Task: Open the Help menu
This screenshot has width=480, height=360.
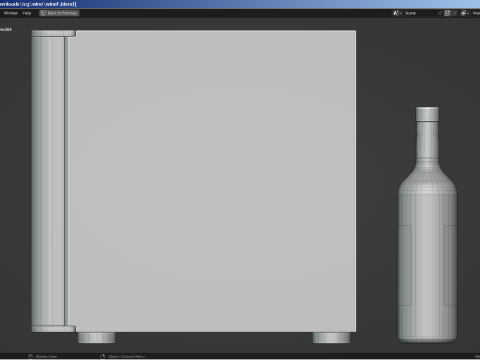Action: click(x=27, y=13)
